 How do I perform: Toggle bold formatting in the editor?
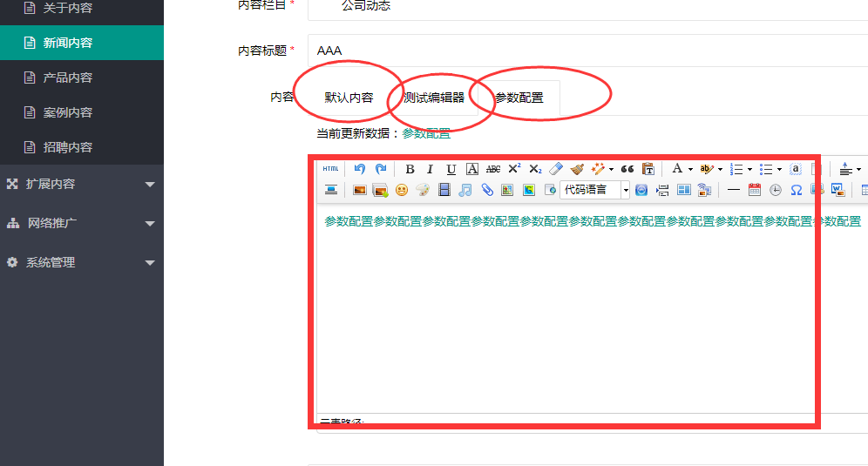tap(410, 169)
